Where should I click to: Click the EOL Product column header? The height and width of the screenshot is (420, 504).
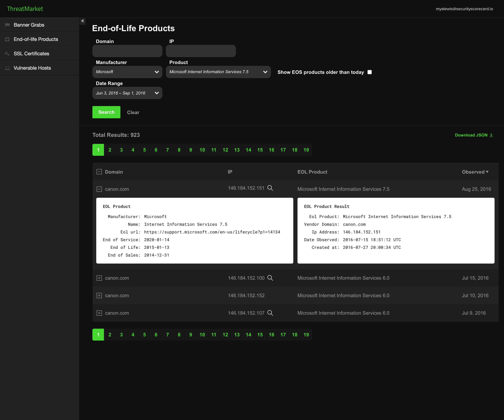tap(312, 172)
